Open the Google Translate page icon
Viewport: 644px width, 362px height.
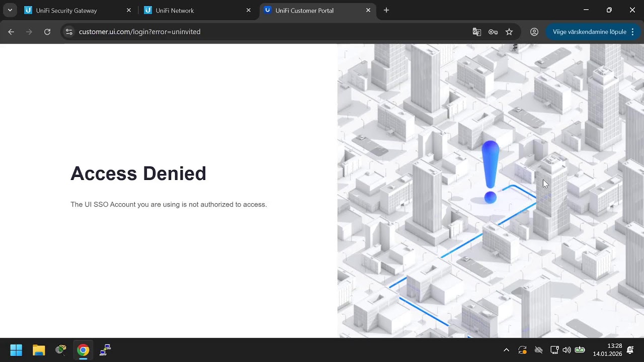[x=477, y=32]
